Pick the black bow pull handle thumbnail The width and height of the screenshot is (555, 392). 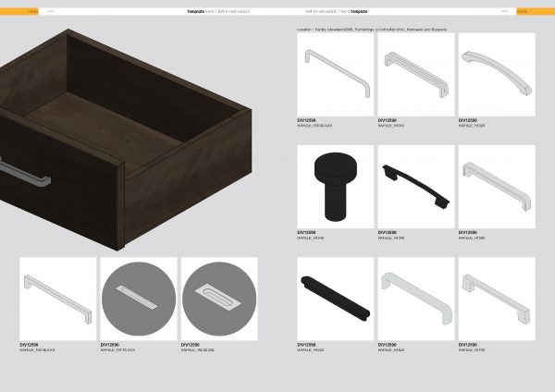(x=415, y=186)
